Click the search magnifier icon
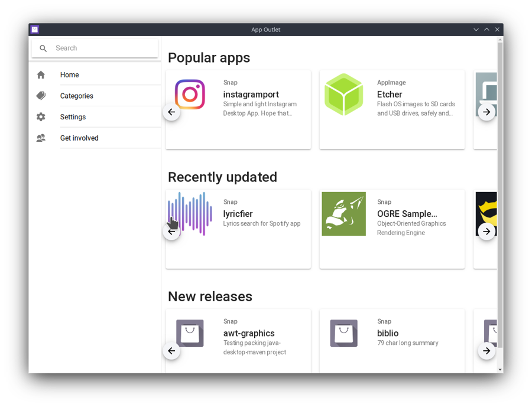 (x=43, y=48)
